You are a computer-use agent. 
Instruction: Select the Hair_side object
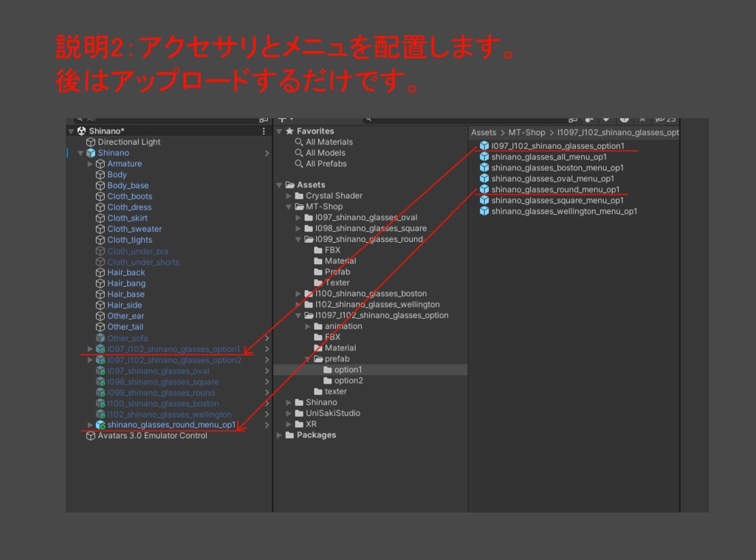(124, 305)
